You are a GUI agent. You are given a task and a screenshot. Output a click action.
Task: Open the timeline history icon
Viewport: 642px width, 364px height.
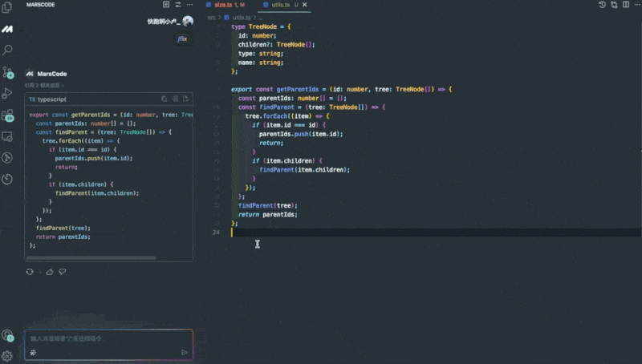pyautogui.click(x=603, y=5)
